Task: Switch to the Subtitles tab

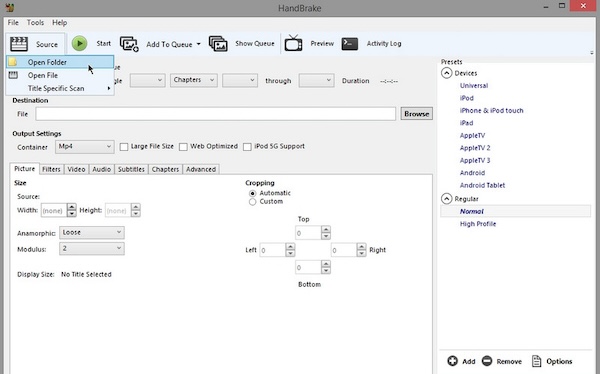Action: click(x=131, y=169)
